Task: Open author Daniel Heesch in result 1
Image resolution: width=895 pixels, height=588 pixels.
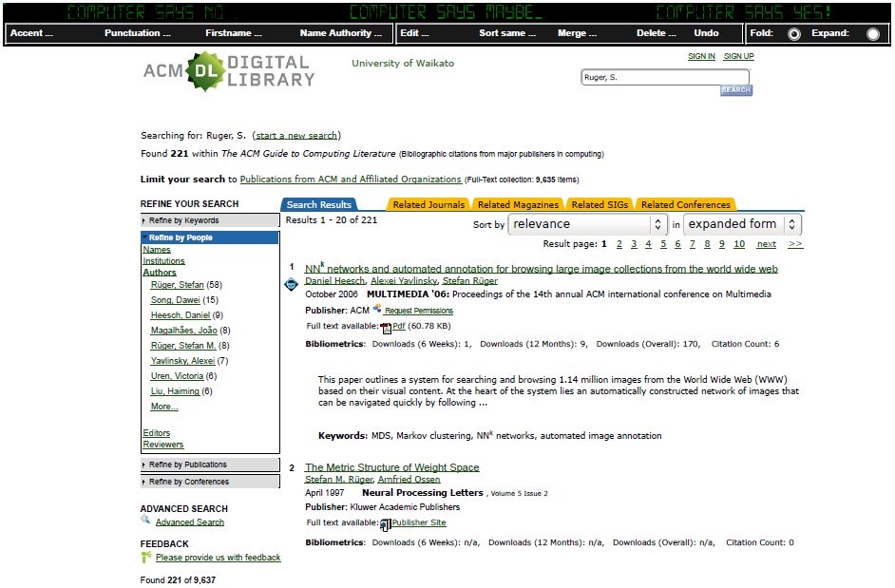Action: (x=334, y=281)
